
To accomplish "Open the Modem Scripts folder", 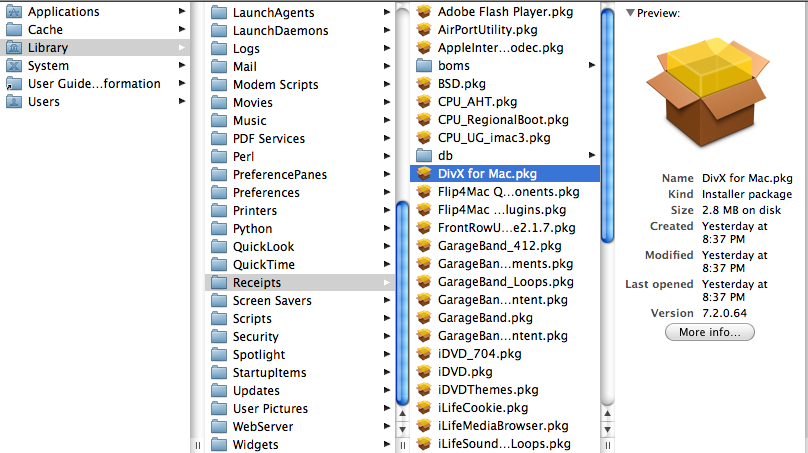I will tap(300, 85).
